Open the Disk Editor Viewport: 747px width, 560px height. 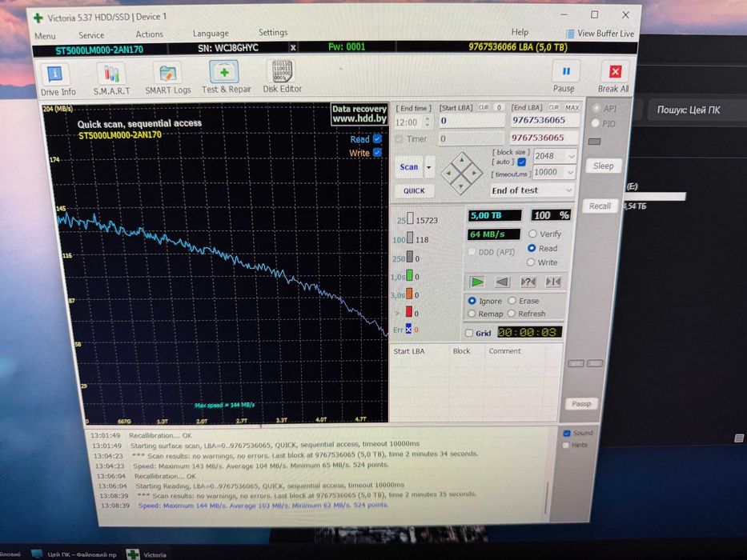(282, 71)
